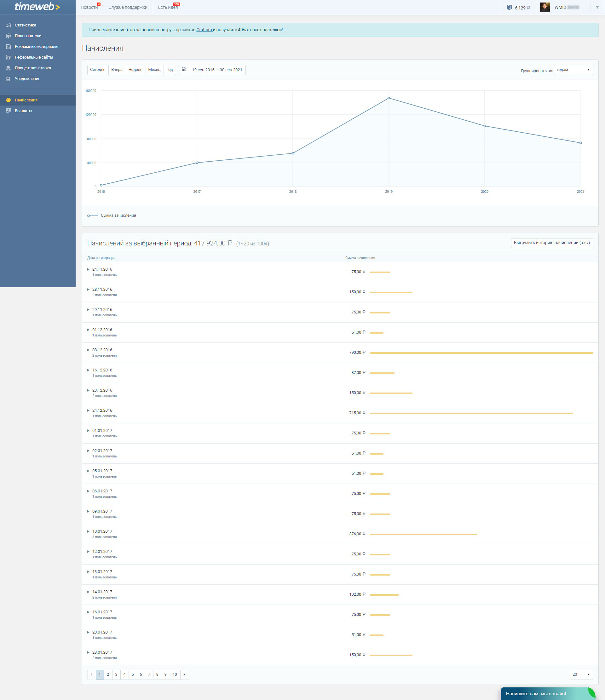The height and width of the screenshot is (700, 605).
Task: Expand the 08.12.2016 accrual row
Action: 89,350
